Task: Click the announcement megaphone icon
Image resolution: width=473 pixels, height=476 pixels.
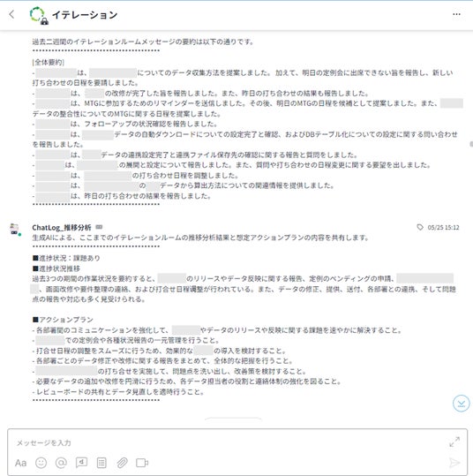Action: 81,463
